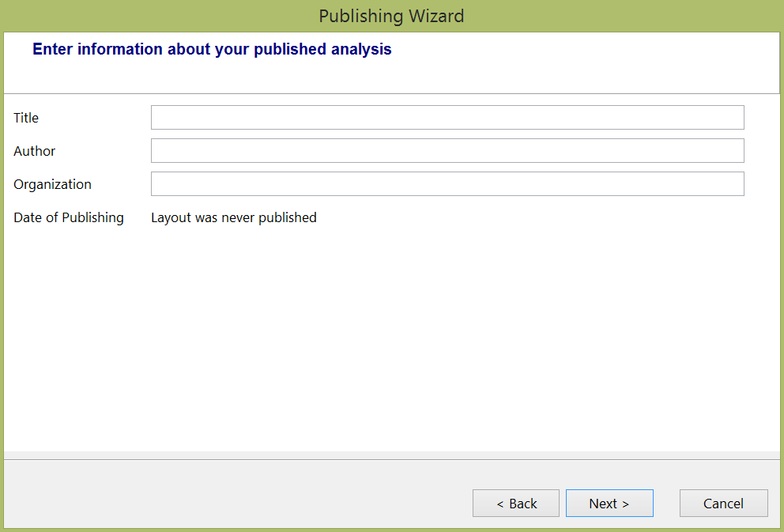Click title bar area left of 'Publishing Wizard'

point(158,16)
